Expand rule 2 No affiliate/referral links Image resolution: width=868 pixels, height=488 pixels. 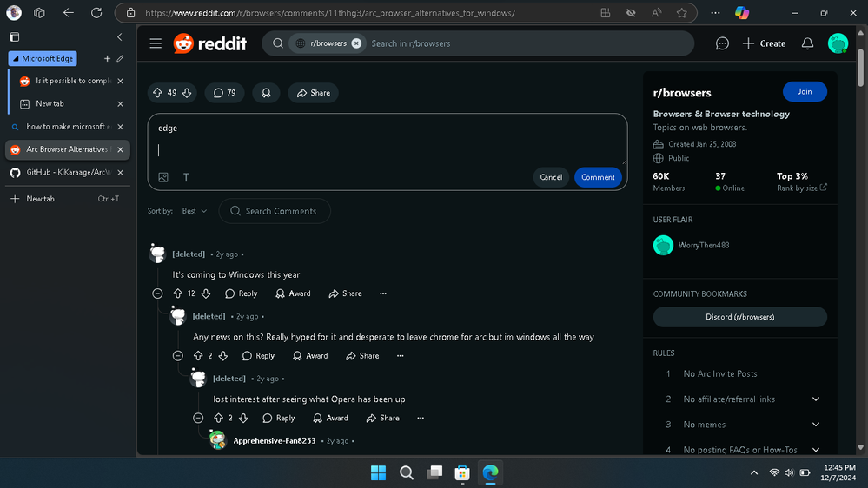point(815,399)
